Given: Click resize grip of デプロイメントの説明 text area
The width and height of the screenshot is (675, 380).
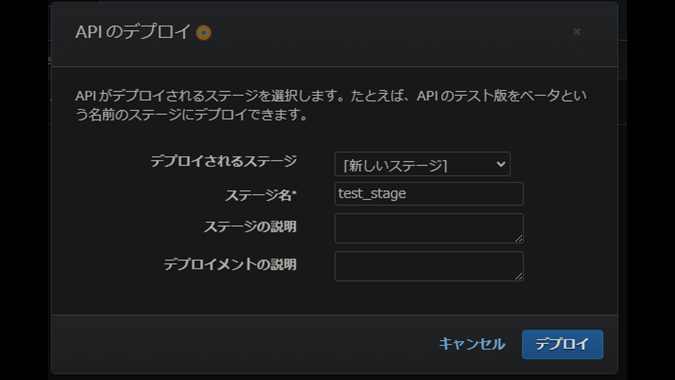Looking at the screenshot, I should coord(519,277).
